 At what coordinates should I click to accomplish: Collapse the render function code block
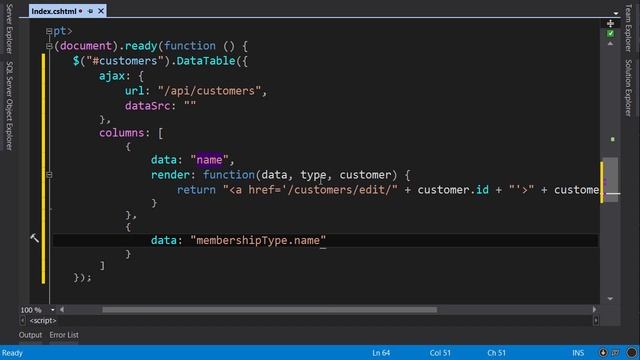49,175
